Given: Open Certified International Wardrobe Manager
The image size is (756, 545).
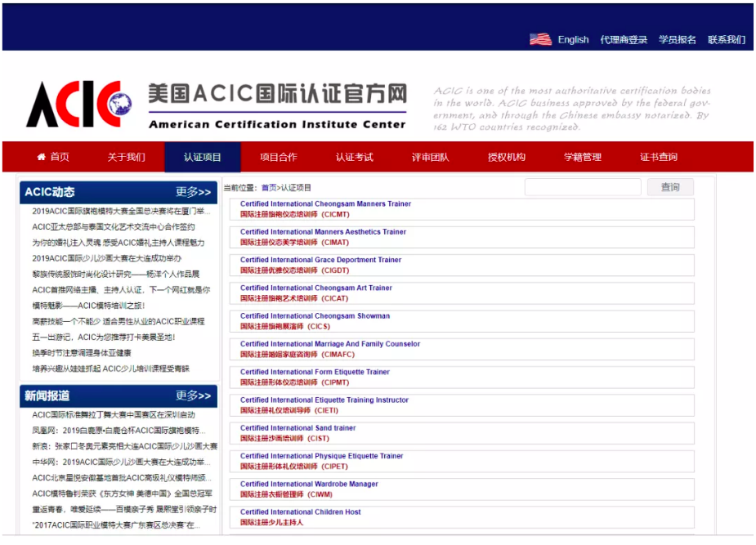Looking at the screenshot, I should 309,484.
